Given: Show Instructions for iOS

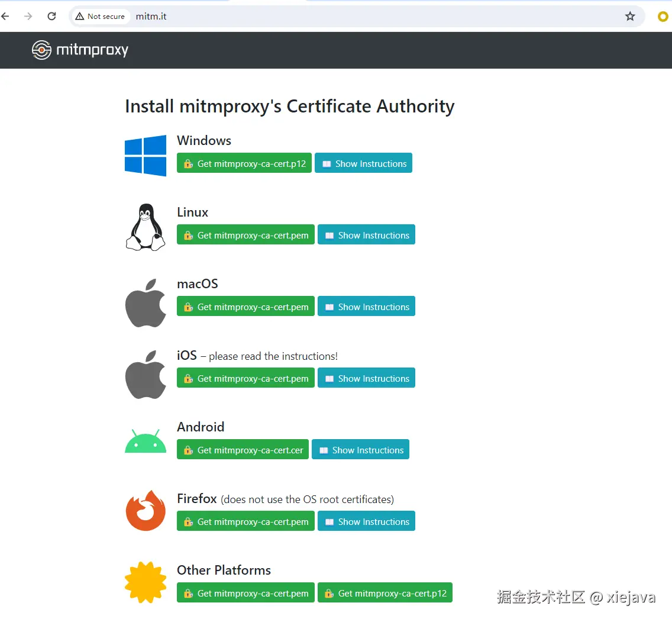Looking at the screenshot, I should [366, 378].
